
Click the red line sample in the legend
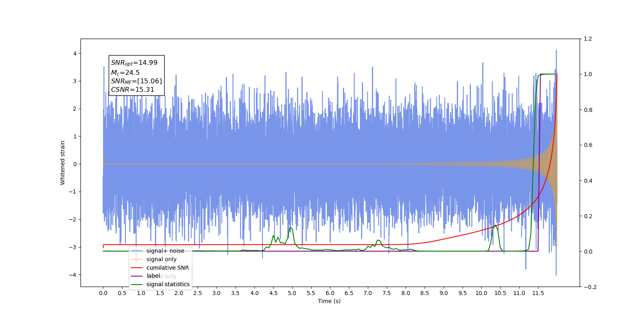[x=137, y=268]
